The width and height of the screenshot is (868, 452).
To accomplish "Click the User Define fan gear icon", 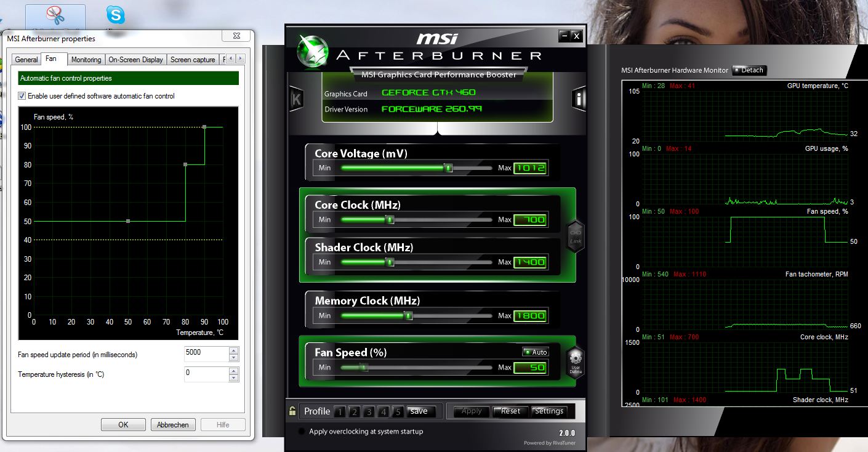I will [x=576, y=361].
